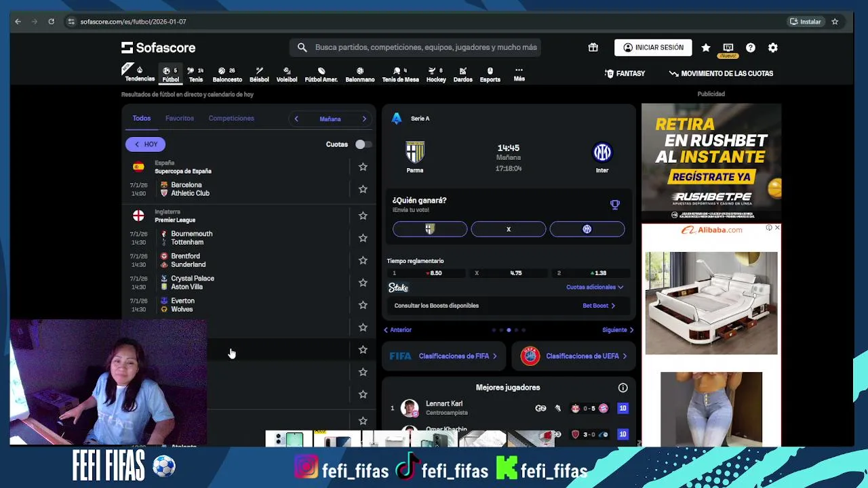
Task: Click the Sofascore logo
Action: pos(159,47)
